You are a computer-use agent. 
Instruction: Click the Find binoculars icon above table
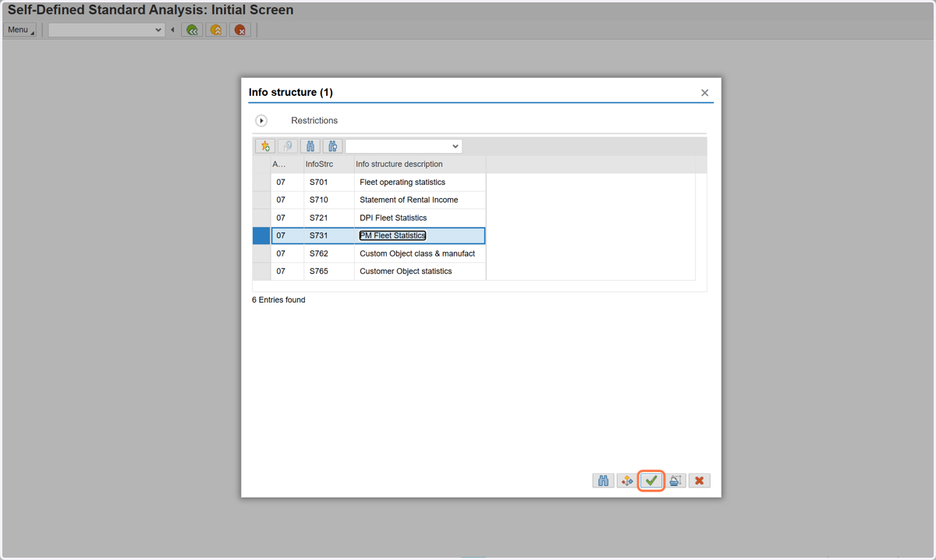[x=310, y=146]
